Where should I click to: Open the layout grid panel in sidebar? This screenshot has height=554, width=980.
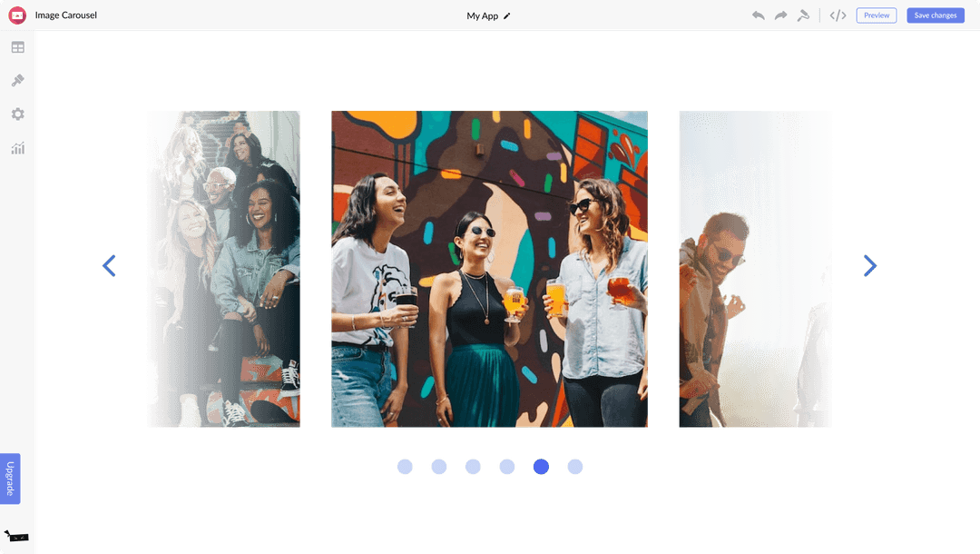(x=17, y=47)
